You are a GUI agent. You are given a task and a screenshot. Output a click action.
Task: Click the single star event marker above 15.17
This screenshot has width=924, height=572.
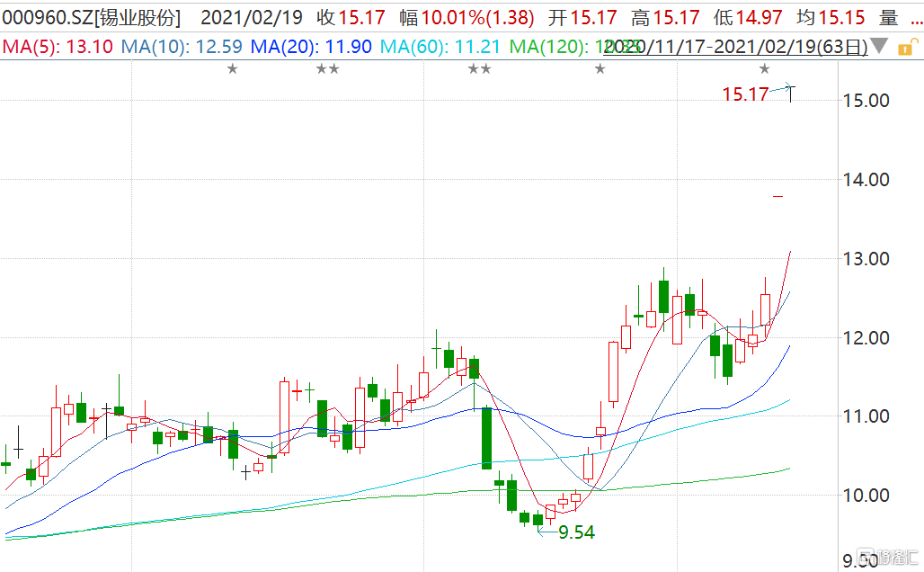[x=764, y=69]
